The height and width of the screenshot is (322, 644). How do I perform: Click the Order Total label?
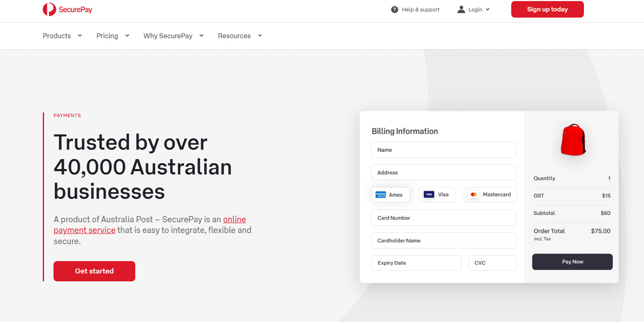549,231
